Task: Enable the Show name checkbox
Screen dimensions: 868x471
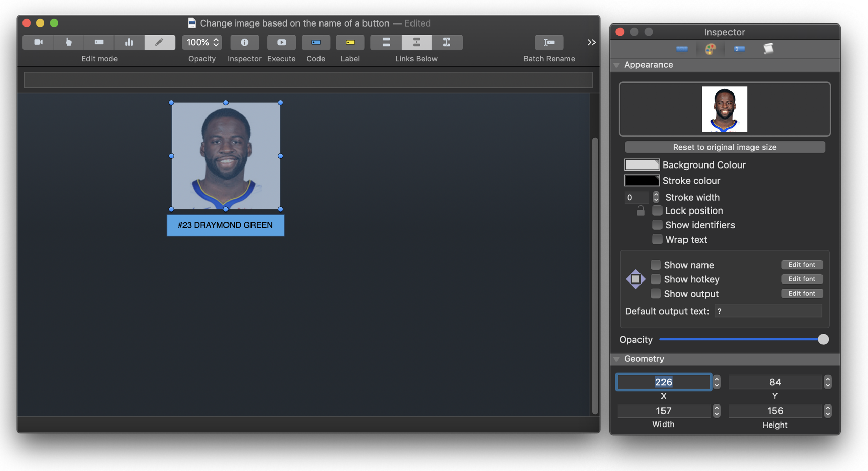Action: tap(656, 265)
